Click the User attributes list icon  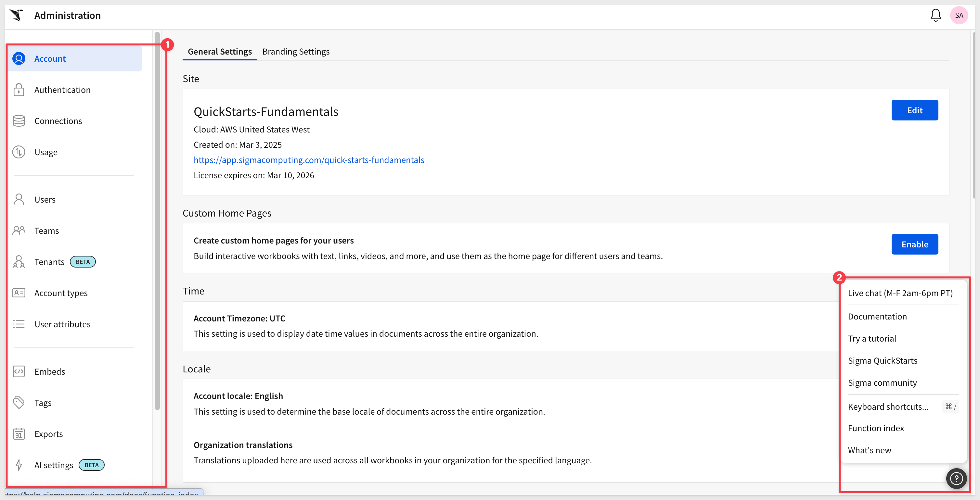click(19, 324)
